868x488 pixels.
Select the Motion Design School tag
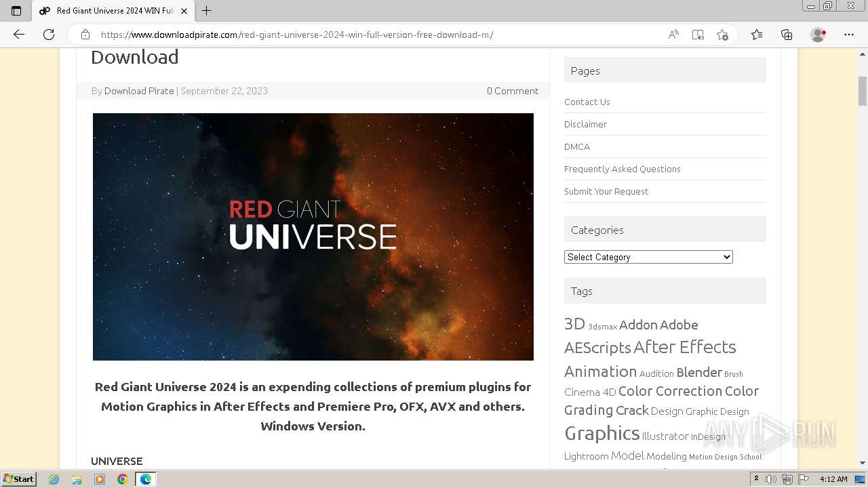[726, 457]
